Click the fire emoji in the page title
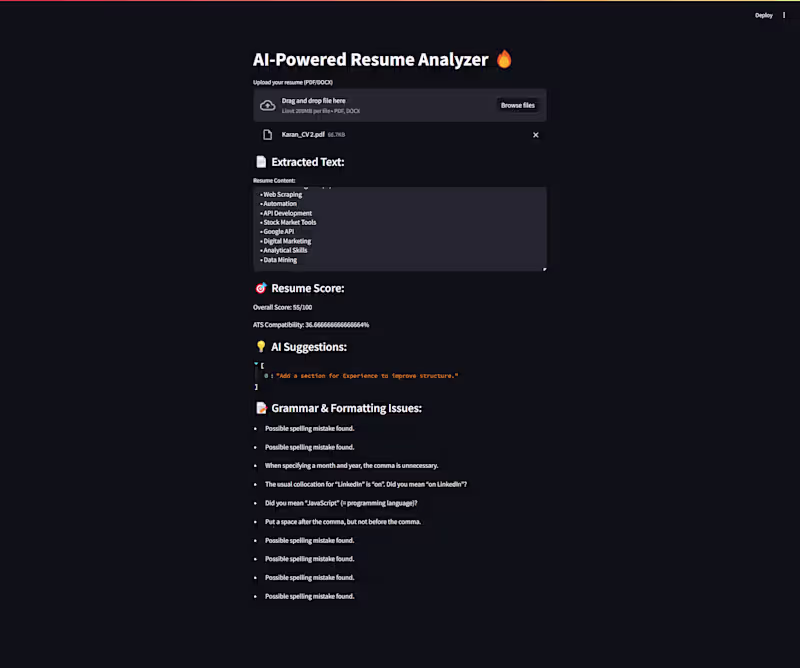The image size is (800, 668). [504, 60]
